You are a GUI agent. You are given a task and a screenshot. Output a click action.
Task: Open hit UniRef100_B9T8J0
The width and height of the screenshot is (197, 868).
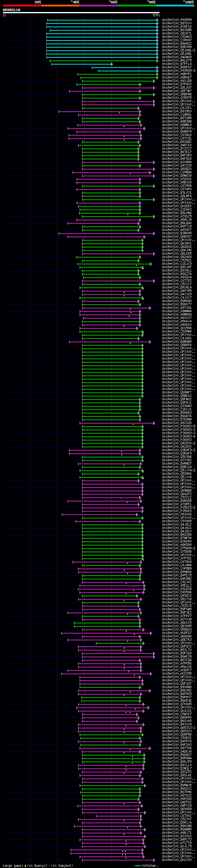[177, 23]
